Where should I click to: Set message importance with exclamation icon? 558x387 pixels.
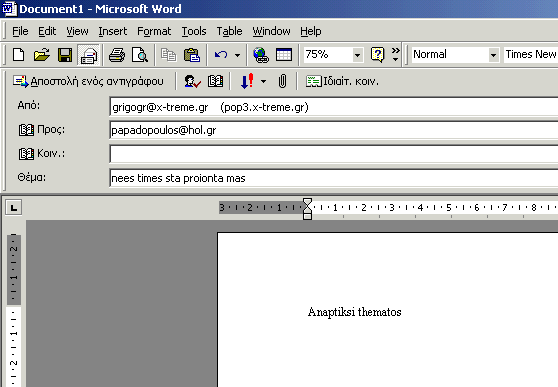click(x=247, y=82)
